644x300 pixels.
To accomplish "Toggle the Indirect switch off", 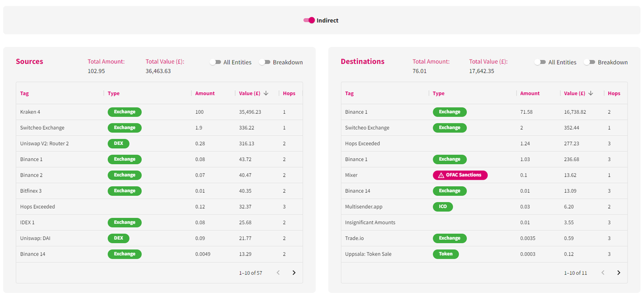I will (x=310, y=20).
